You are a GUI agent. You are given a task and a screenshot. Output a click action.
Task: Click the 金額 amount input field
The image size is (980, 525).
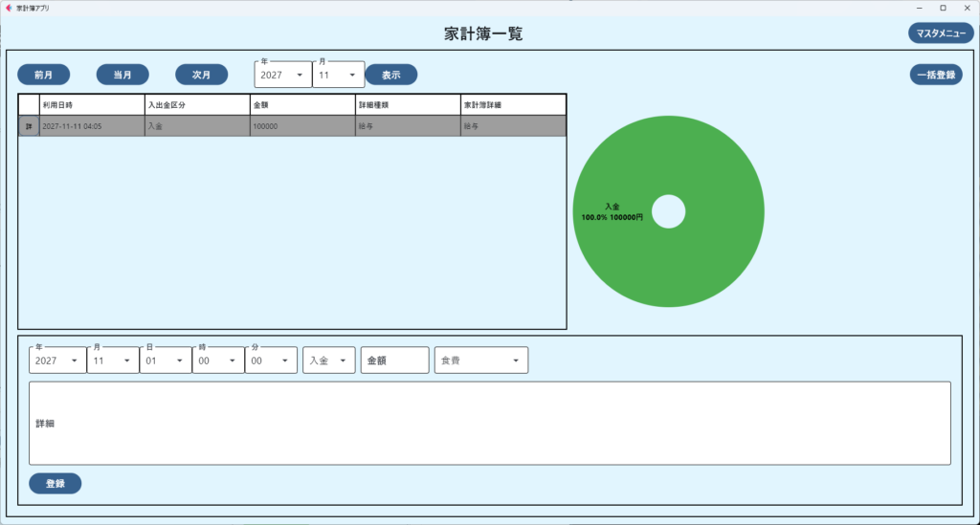[394, 361]
